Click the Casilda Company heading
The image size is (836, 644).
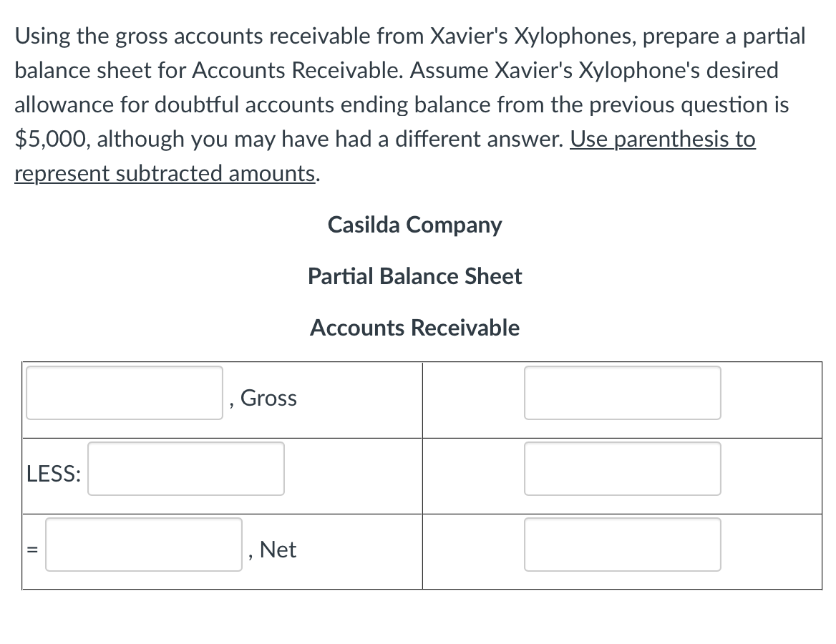[x=414, y=225]
